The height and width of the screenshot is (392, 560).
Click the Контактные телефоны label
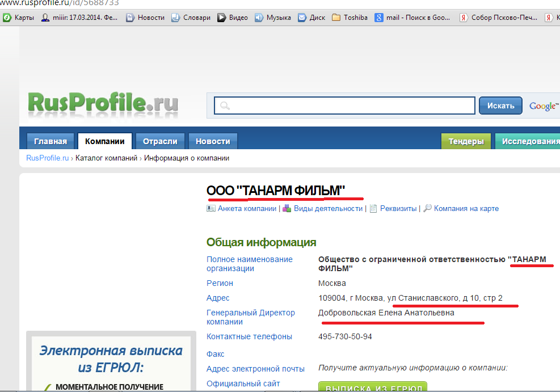tap(249, 336)
